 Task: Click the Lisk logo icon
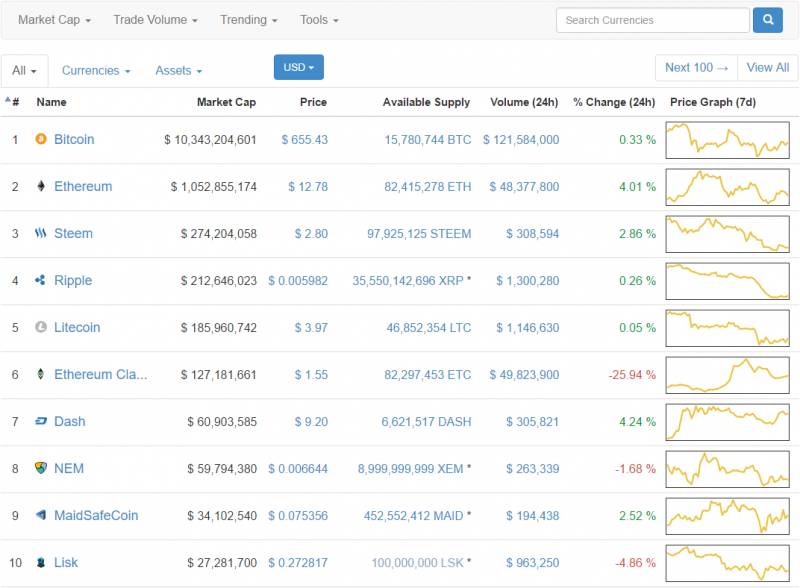(x=41, y=562)
